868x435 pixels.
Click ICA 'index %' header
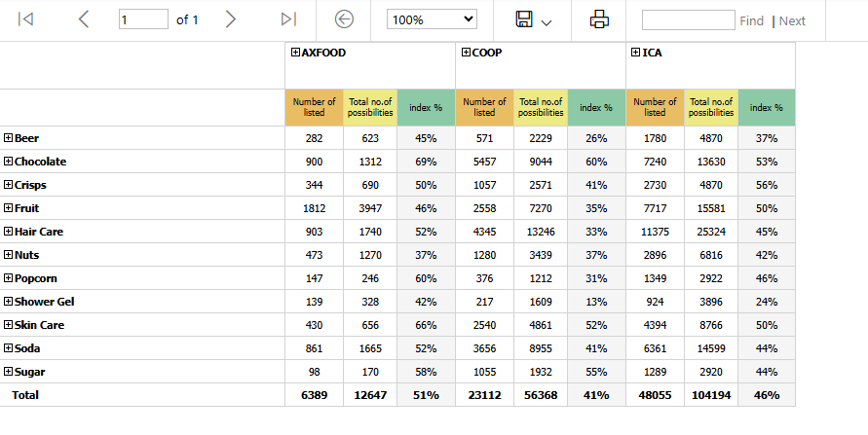pyautogui.click(x=767, y=107)
